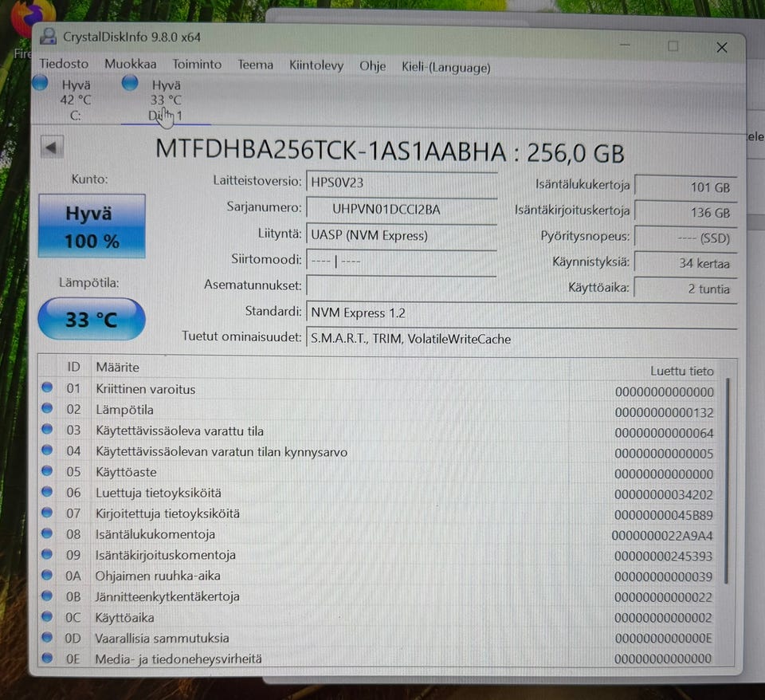Click the Isäntälukukertoja value 101 GB
The image size is (765, 700).
click(x=685, y=187)
